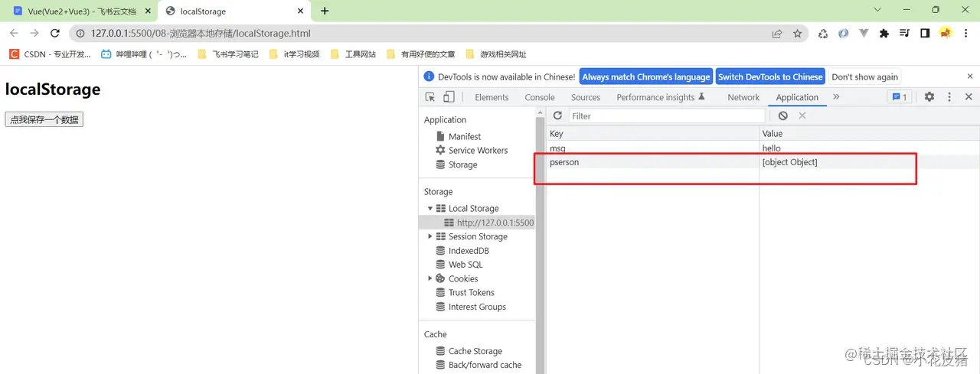Image resolution: width=980 pixels, height=374 pixels.
Task: Open Storage item under Application section
Action: 462,164
